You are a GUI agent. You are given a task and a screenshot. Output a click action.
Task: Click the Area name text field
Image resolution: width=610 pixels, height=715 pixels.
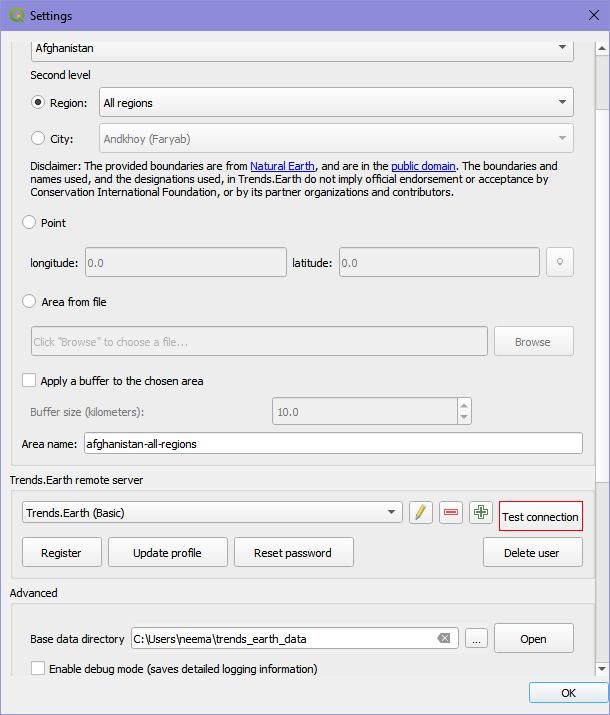333,443
